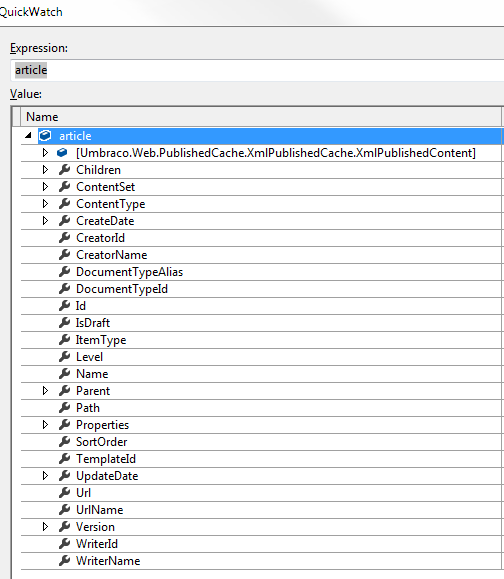Click the wrench icon beside Children
The height and width of the screenshot is (579, 504).
(64, 170)
